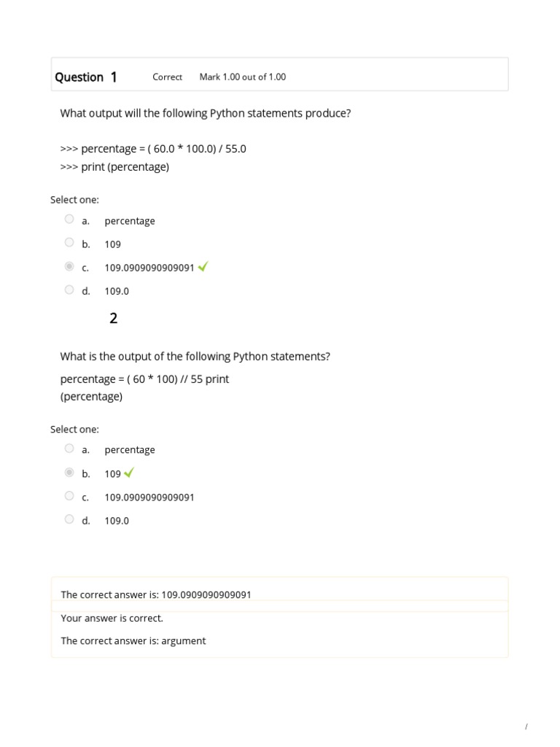Click the question number 2 heading
The height and width of the screenshot is (747, 560).
113,318
